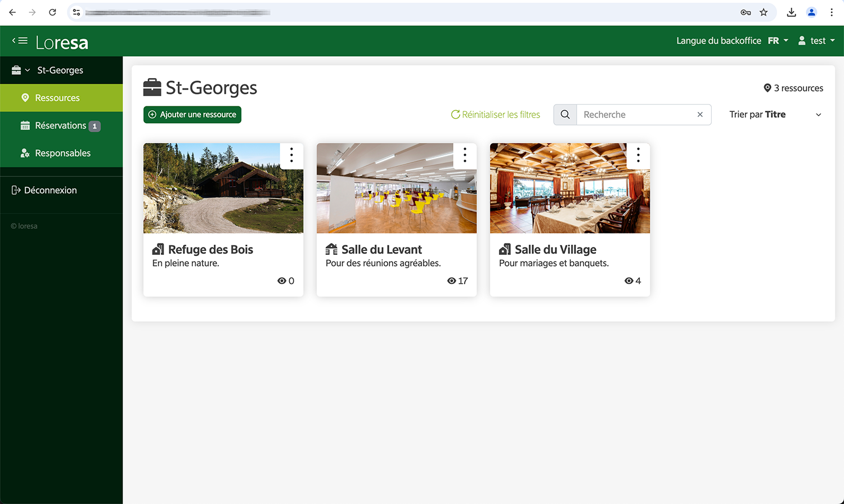The height and width of the screenshot is (504, 844).
Task: Click the browser downloads icon
Action: tap(791, 12)
